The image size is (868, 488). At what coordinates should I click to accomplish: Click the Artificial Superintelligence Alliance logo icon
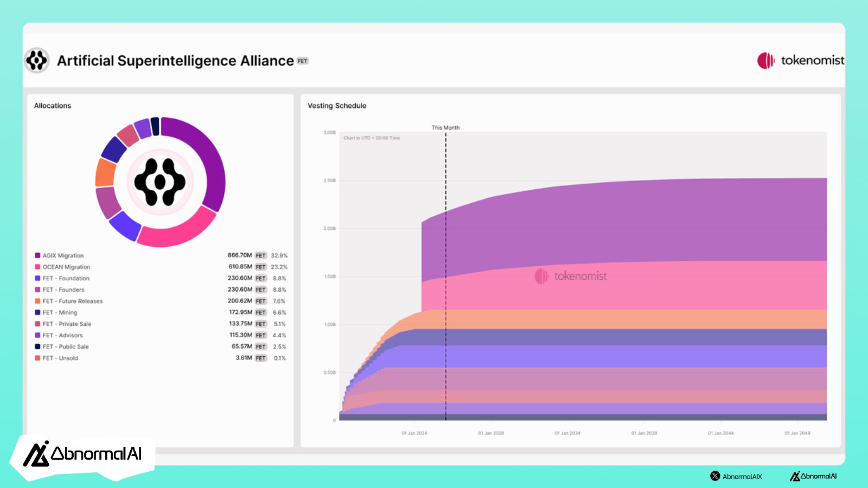(x=37, y=60)
